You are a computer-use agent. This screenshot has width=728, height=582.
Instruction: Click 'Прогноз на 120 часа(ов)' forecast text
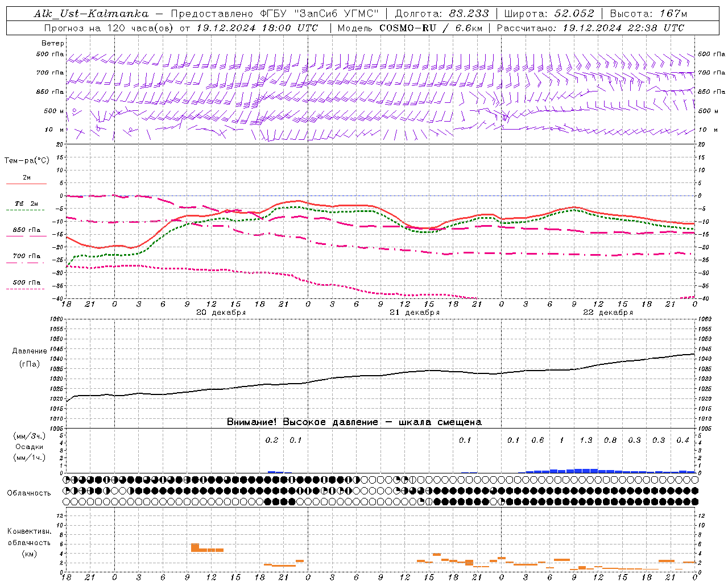click(x=109, y=28)
